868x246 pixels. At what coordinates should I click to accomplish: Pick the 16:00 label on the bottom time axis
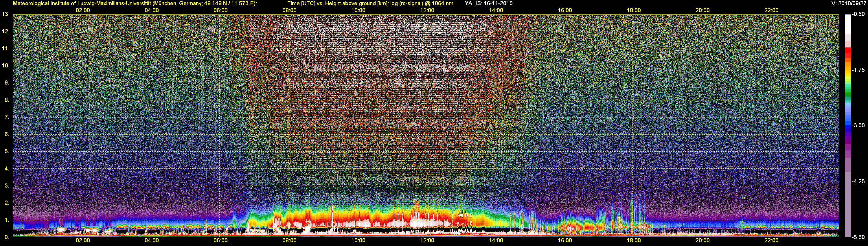pyautogui.click(x=565, y=241)
